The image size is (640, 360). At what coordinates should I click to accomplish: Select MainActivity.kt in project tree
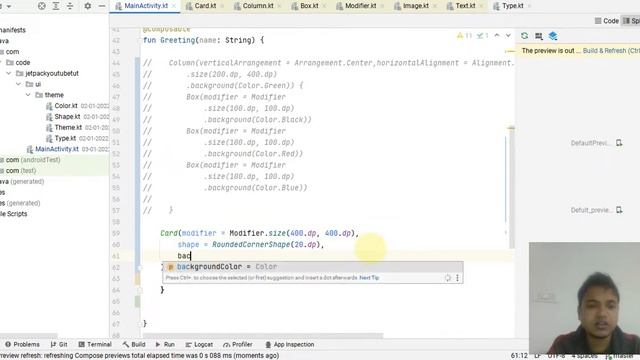[x=57, y=149]
